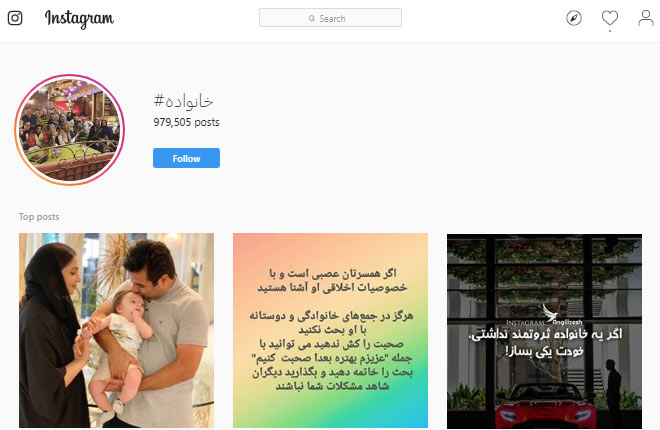This screenshot has width=660, height=430.
Task: Open the red sports car post
Action: pyautogui.click(x=544, y=331)
